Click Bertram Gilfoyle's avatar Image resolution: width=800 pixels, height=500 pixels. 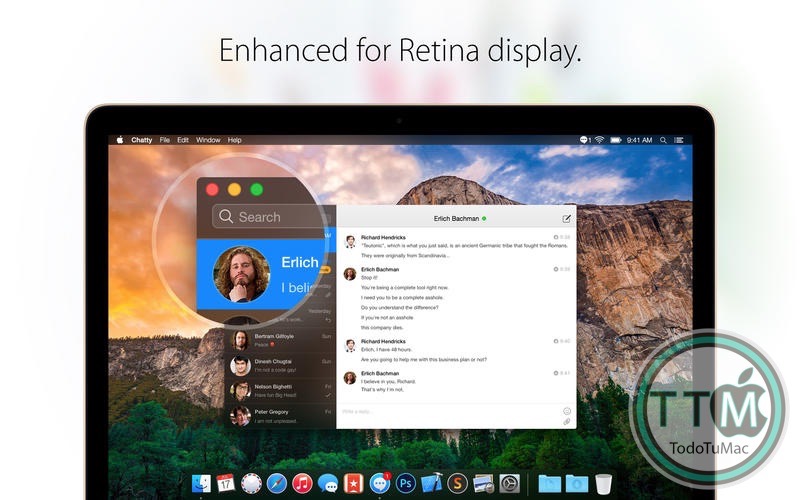pos(240,340)
